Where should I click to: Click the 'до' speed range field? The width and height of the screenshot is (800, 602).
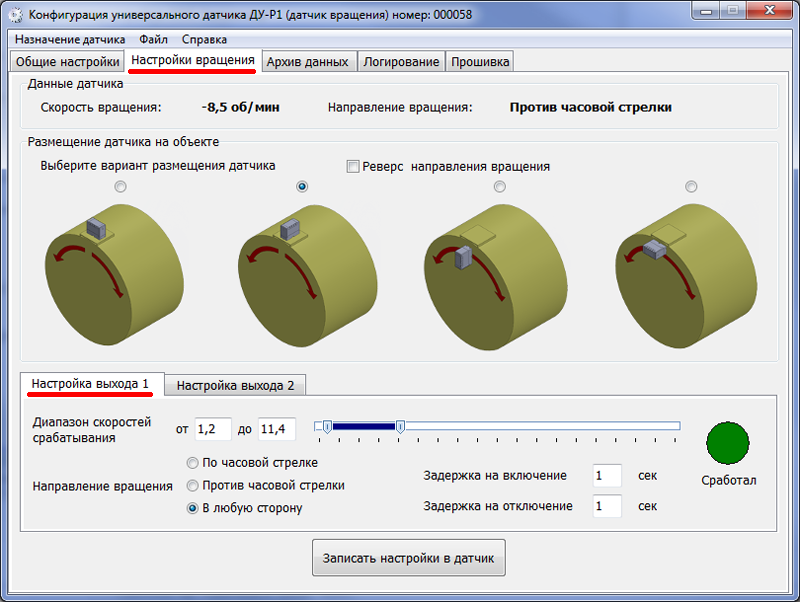tap(277, 429)
